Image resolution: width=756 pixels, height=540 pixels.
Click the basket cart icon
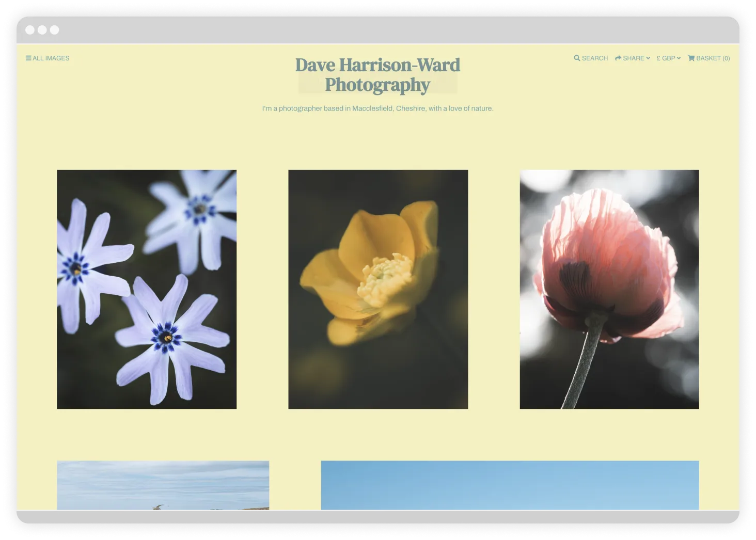point(691,58)
